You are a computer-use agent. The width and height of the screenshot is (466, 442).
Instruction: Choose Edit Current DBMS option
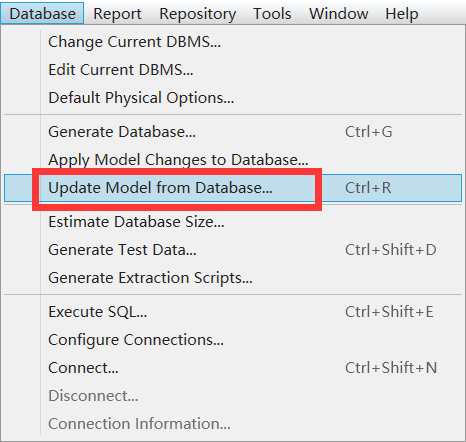[233, 70]
